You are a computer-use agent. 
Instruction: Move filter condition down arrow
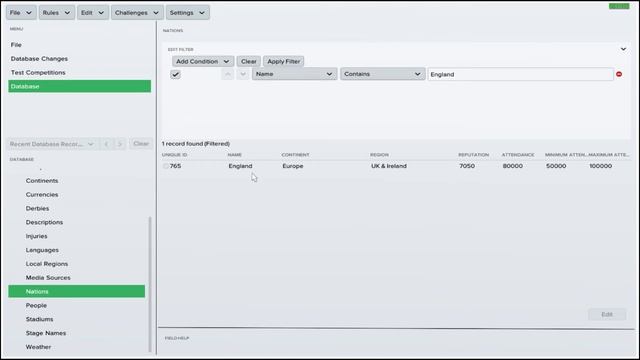point(243,74)
